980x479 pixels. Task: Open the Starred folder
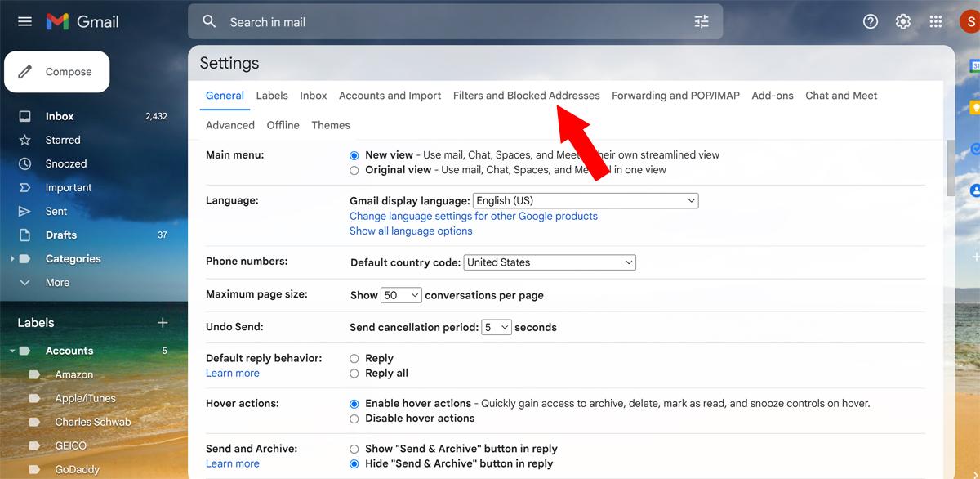(63, 140)
